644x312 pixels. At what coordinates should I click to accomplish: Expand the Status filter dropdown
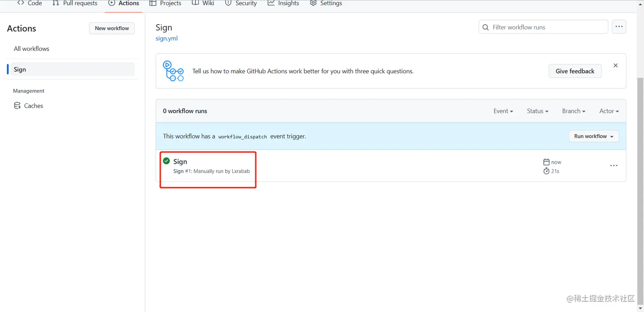[538, 111]
